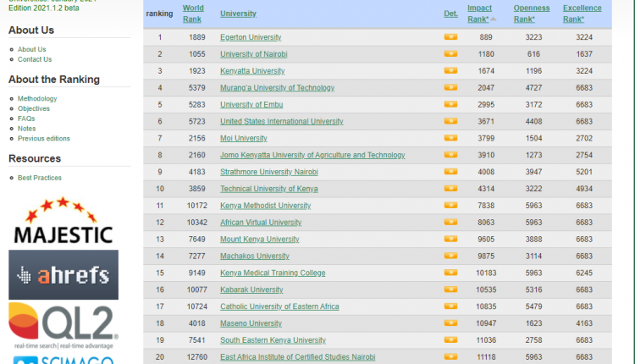Open details icon for Maseno University

coord(450,323)
